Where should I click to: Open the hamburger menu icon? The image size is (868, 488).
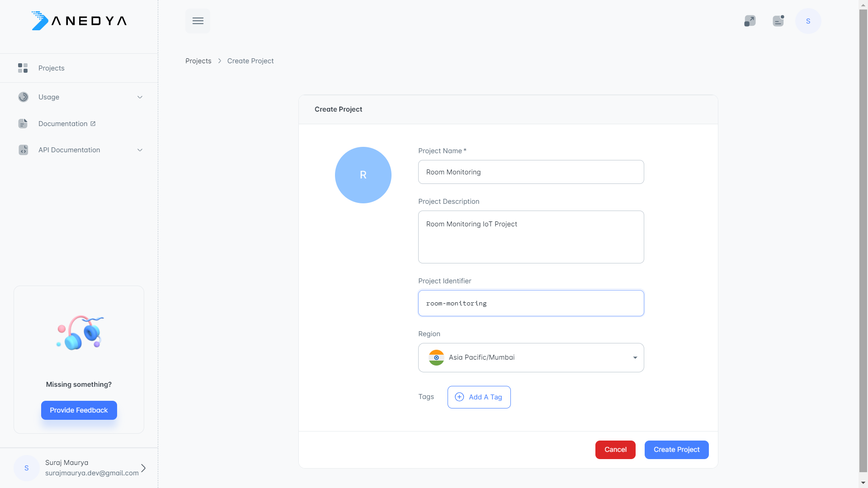(x=198, y=21)
